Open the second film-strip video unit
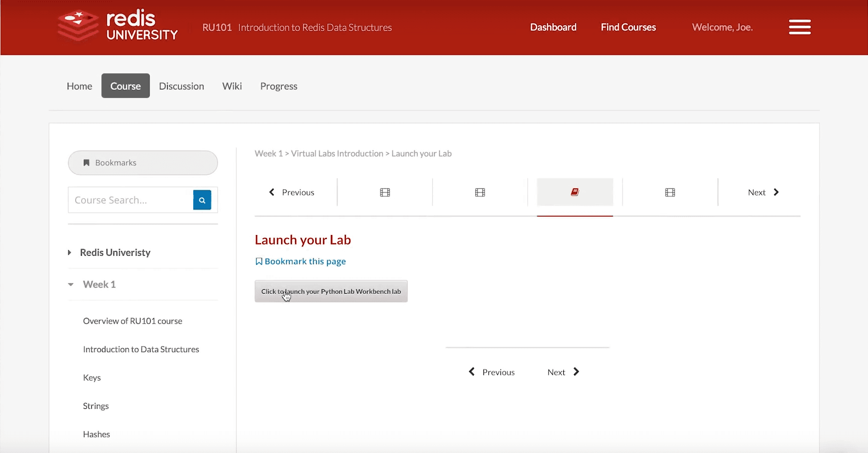This screenshot has width=868, height=453. [x=479, y=192]
